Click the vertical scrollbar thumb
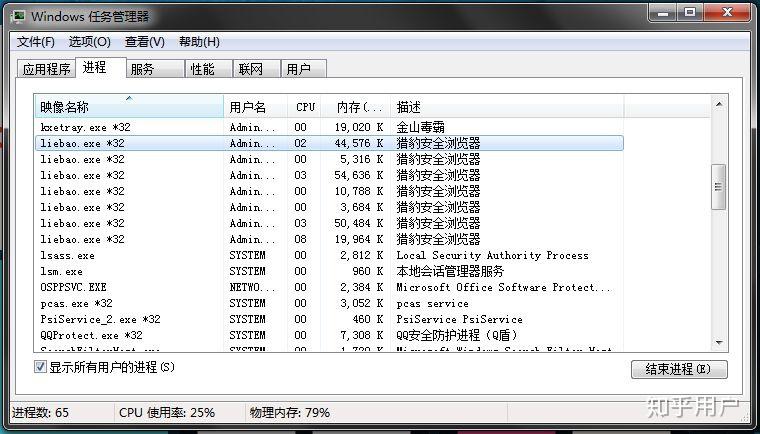The image size is (760, 434). (x=718, y=187)
